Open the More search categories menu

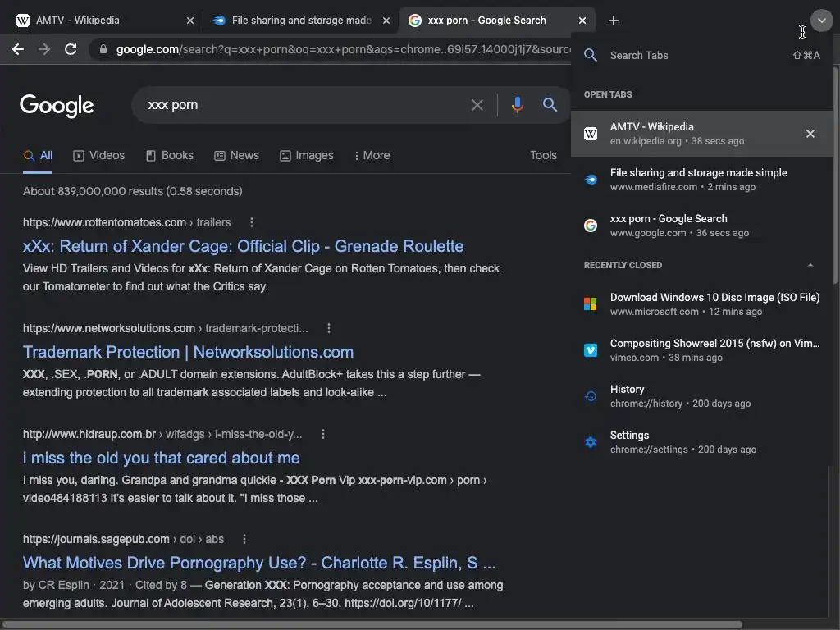(x=372, y=155)
